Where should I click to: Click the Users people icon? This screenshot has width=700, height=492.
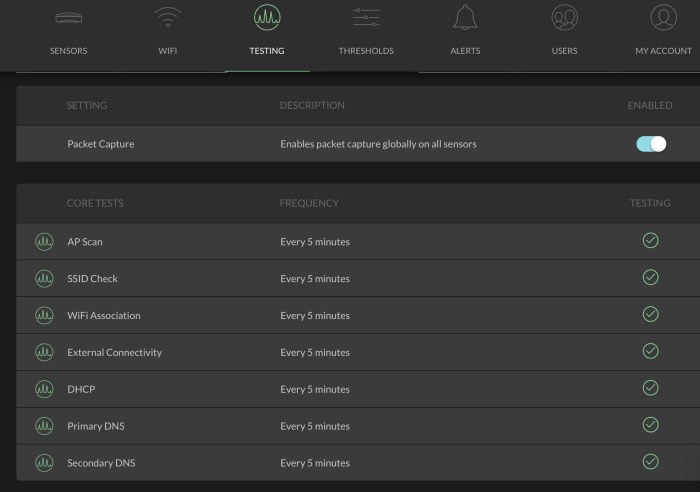(x=564, y=18)
